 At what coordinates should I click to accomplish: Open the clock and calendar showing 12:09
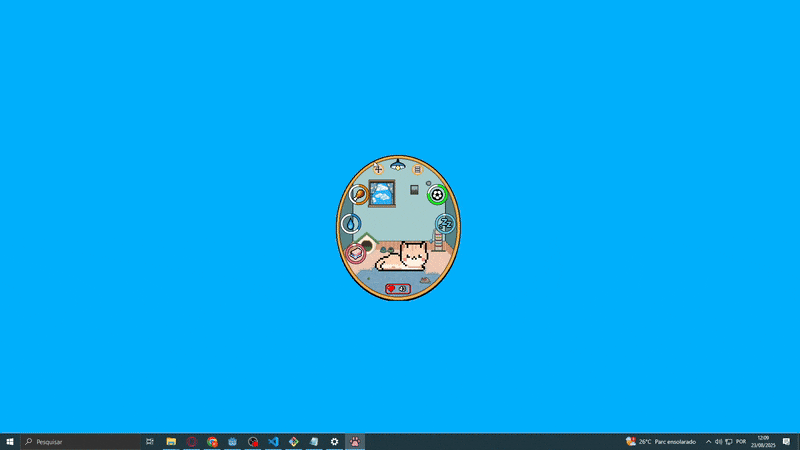[763, 442]
